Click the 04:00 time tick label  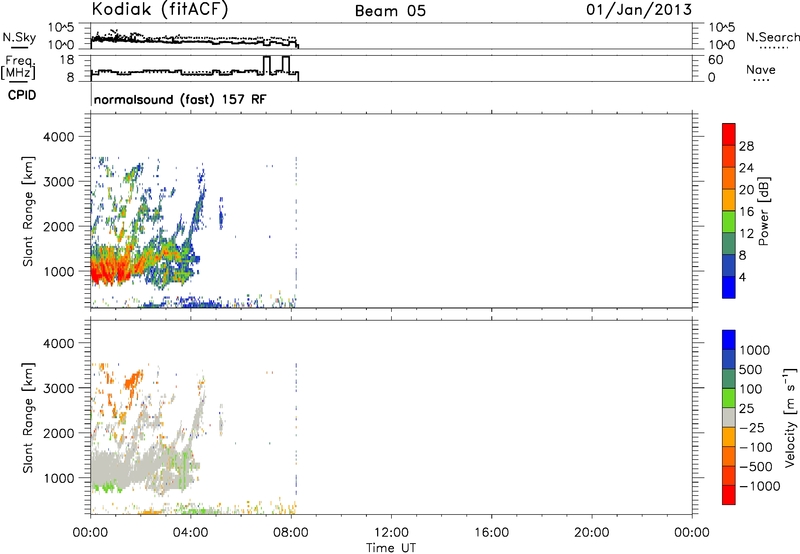pos(190,533)
